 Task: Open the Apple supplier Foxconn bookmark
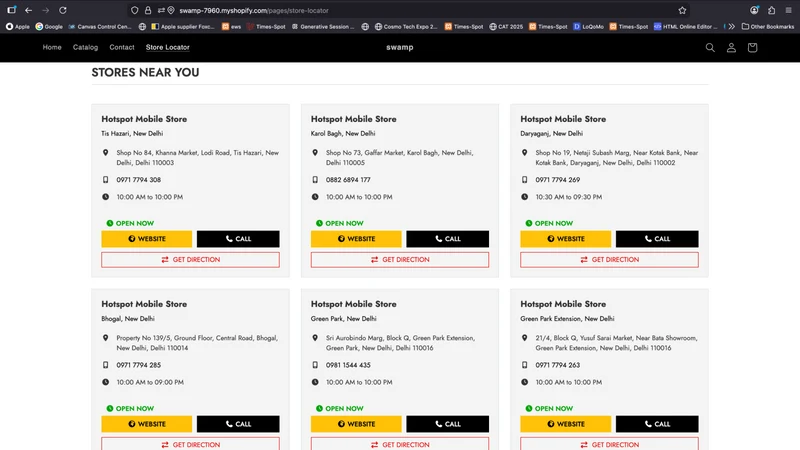pyautogui.click(x=183, y=27)
